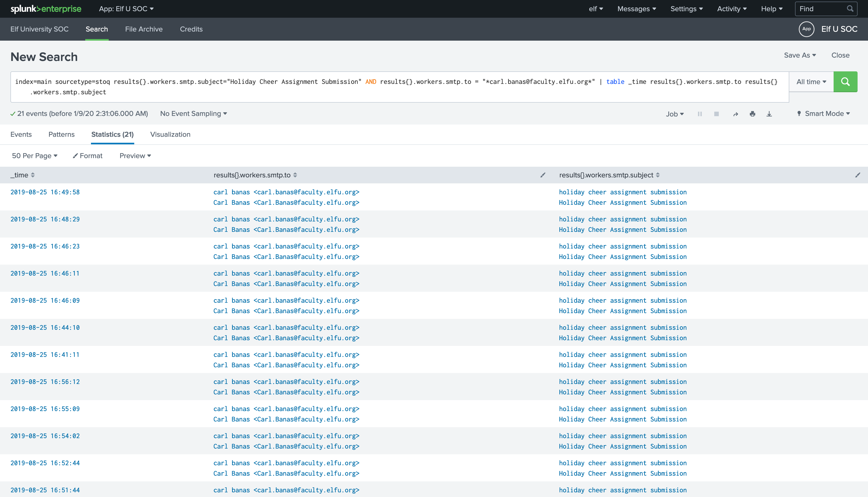
Task: Click the Find magnifier icon
Action: (x=850, y=9)
